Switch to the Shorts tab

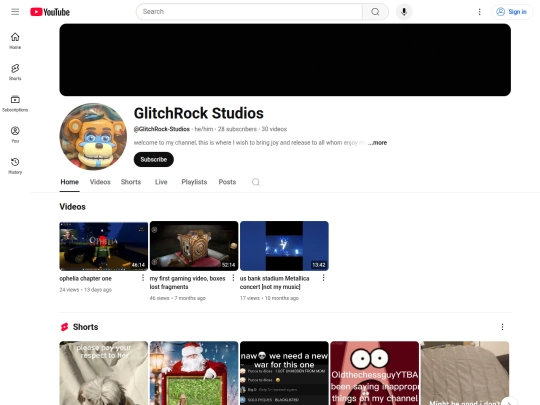[x=131, y=182]
